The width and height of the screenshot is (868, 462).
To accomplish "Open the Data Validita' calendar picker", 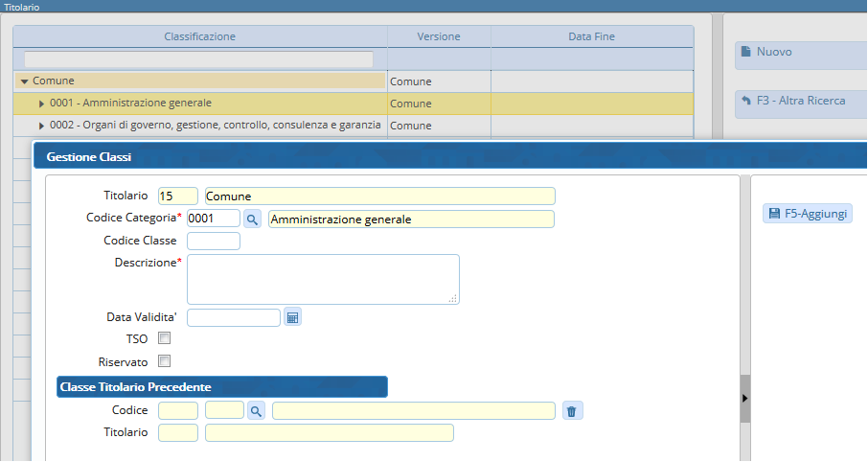I will (293, 317).
